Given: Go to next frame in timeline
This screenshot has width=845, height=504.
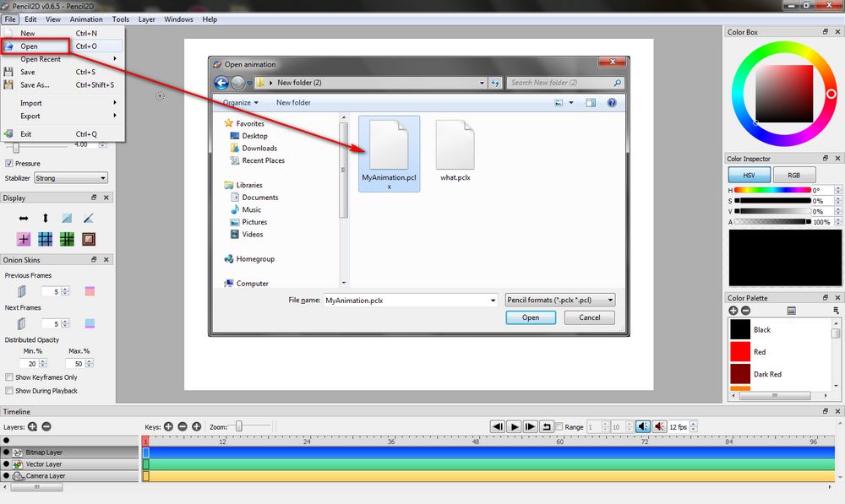Looking at the screenshot, I should click(531, 426).
